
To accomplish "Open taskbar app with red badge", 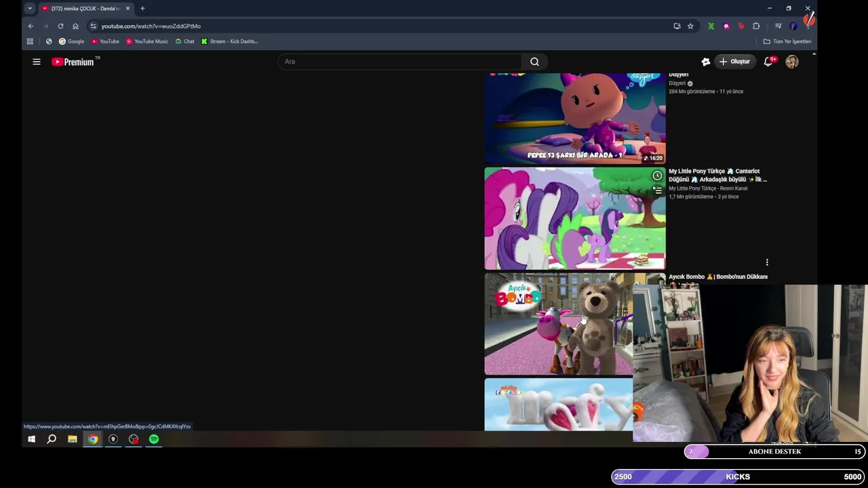I will click(134, 439).
